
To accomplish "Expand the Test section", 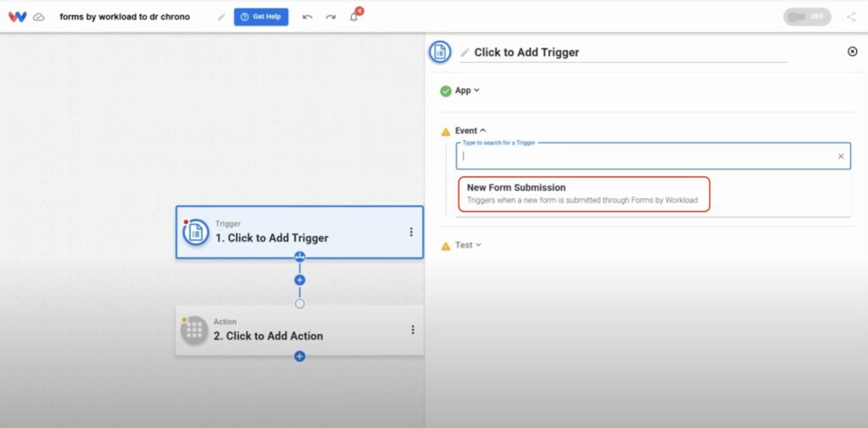I will point(468,245).
